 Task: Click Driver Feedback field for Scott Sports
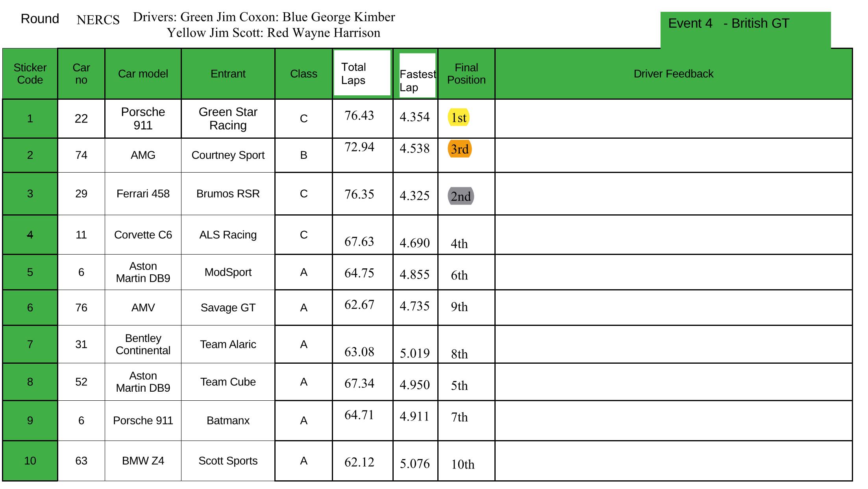point(673,461)
